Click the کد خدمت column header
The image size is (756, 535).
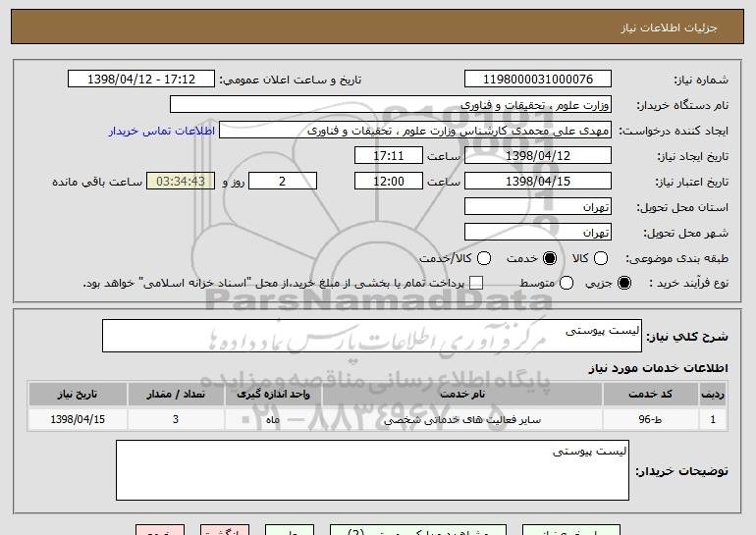(650, 395)
